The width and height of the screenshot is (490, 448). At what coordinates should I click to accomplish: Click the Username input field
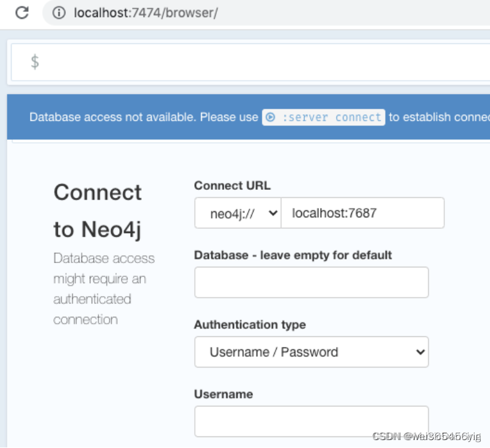click(x=311, y=422)
